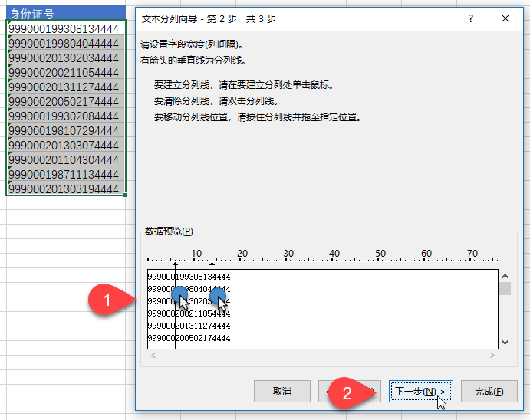Screen dimensions: 530x420
Task: Close the text-to-columns wizard dialog
Action: click(505, 18)
